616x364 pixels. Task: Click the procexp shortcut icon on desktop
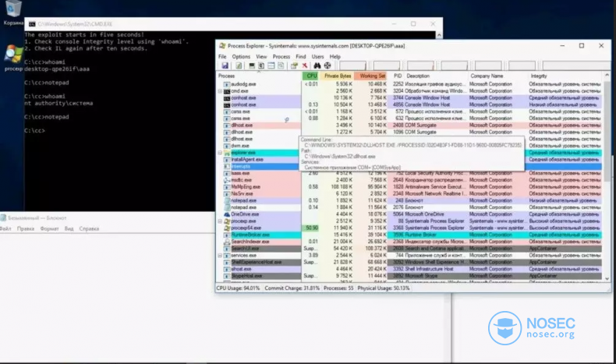click(x=13, y=55)
